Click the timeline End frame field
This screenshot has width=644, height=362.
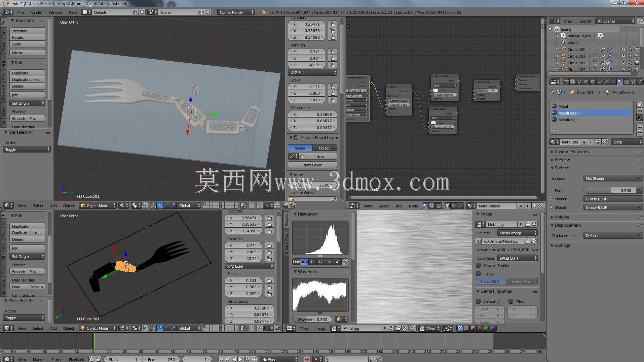(x=161, y=359)
